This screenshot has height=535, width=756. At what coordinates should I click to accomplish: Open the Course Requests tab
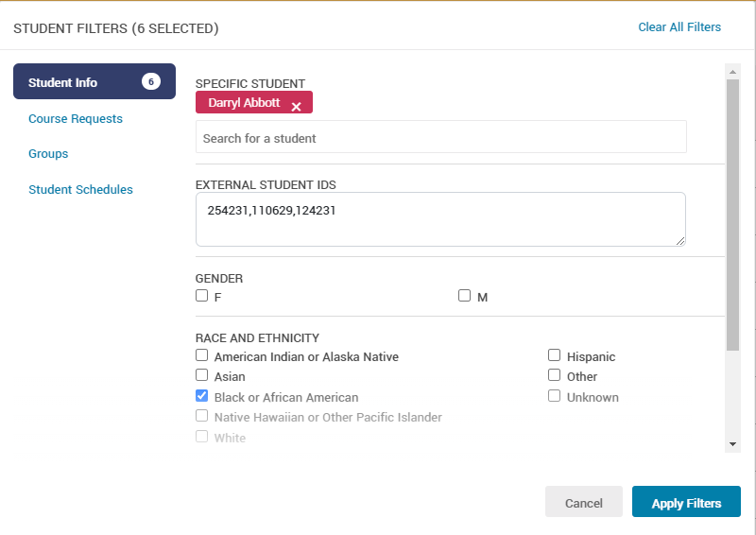(76, 119)
